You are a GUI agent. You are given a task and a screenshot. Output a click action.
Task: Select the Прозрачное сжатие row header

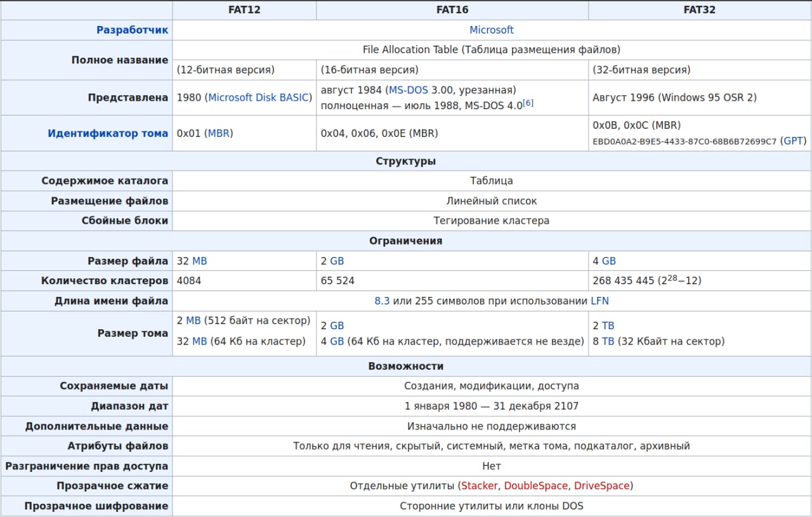(86, 486)
